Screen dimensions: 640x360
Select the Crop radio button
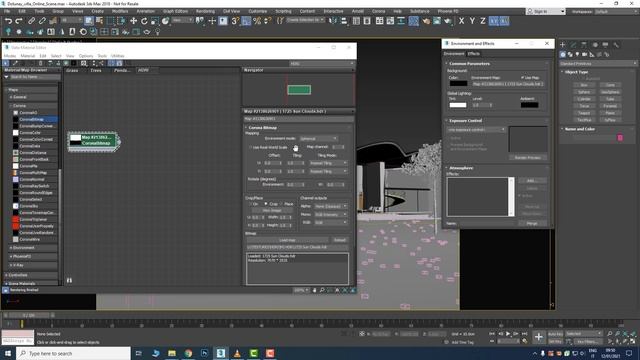coord(266,204)
